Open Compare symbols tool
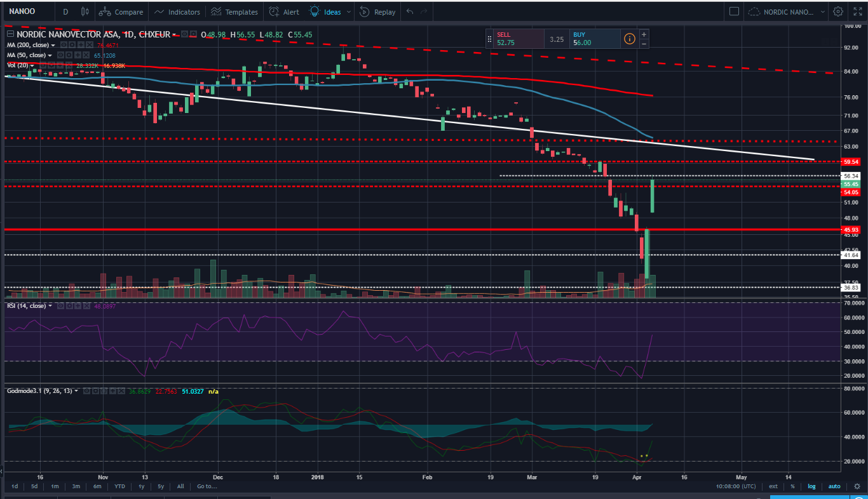The image size is (868, 499). [x=120, y=11]
